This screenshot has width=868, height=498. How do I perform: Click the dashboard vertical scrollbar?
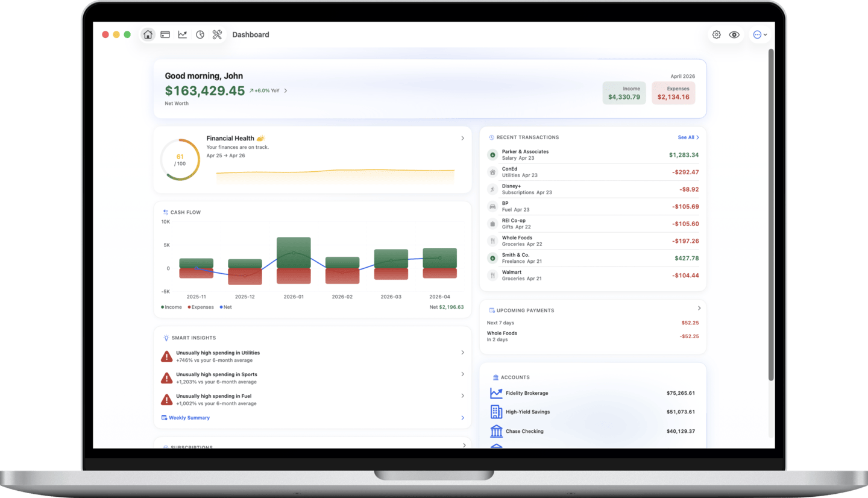click(x=770, y=214)
